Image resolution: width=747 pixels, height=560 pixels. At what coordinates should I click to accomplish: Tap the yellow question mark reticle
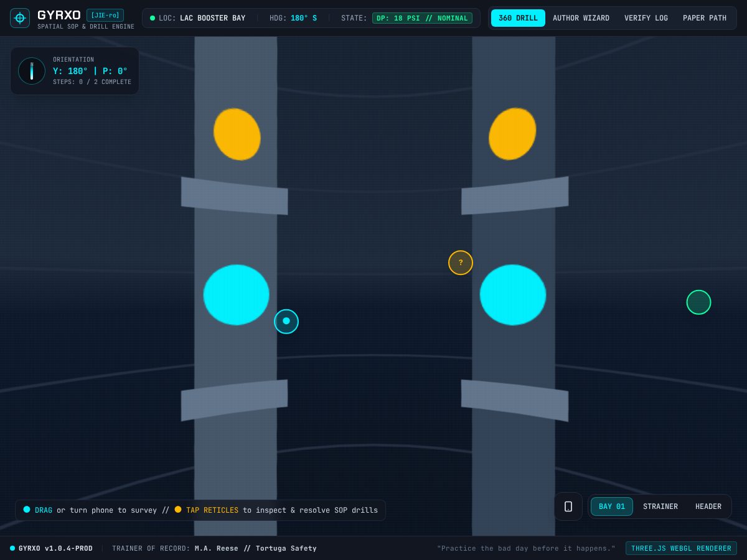(x=461, y=263)
